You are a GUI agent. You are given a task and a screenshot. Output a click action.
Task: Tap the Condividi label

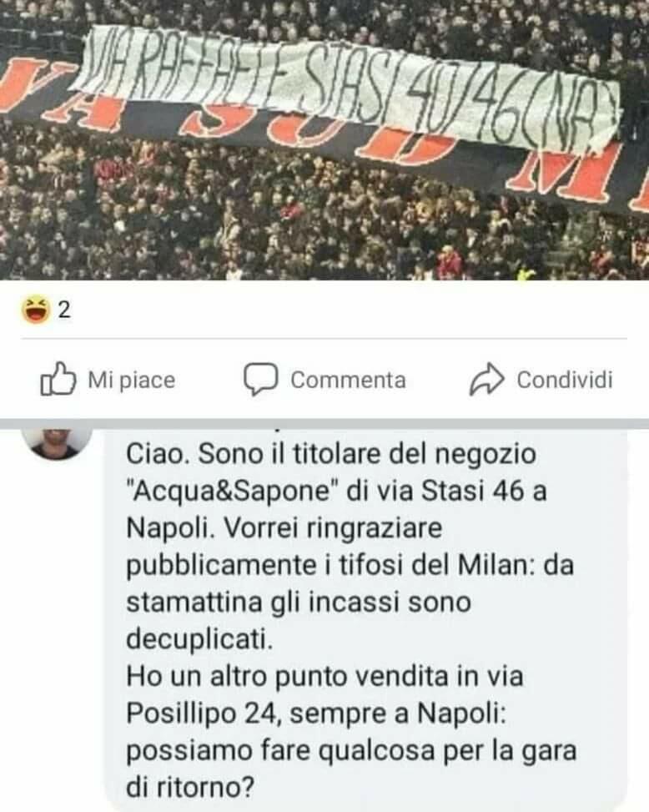point(565,380)
